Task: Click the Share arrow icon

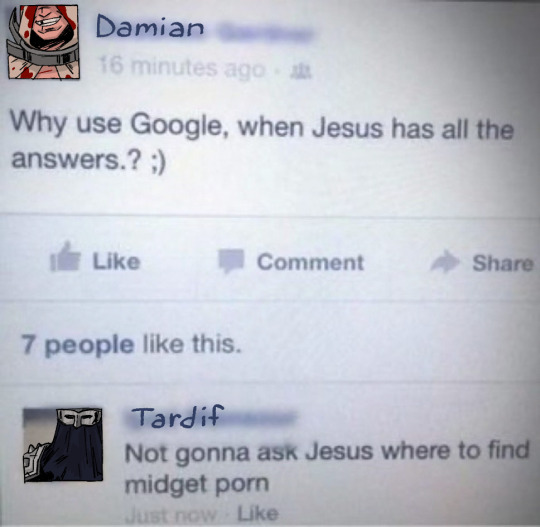Action: coord(445,261)
